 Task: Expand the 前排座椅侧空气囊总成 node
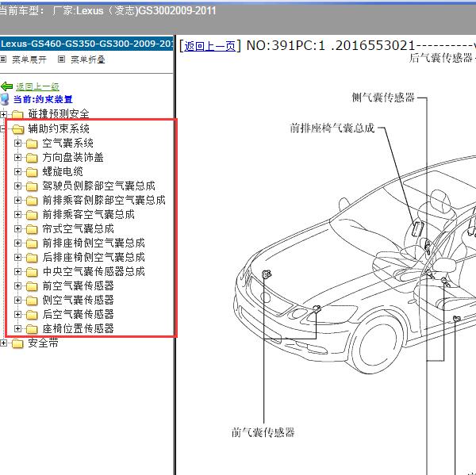click(x=17, y=243)
